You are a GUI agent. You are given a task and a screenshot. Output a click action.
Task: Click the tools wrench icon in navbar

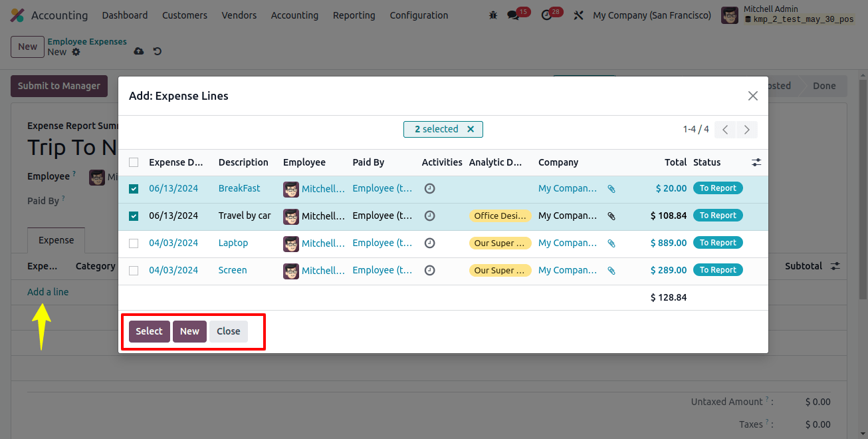[x=578, y=15]
